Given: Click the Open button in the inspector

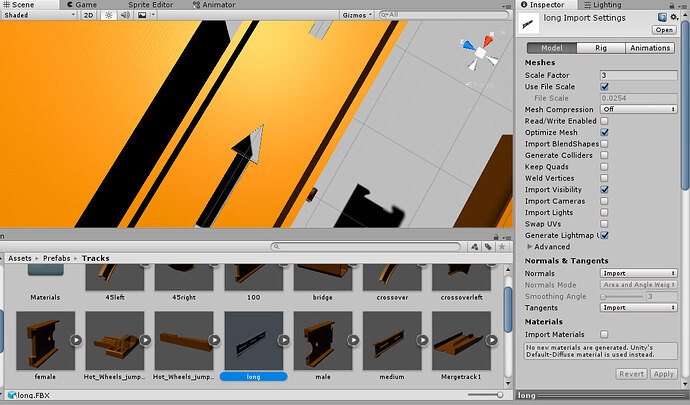Looking at the screenshot, I should coord(663,30).
